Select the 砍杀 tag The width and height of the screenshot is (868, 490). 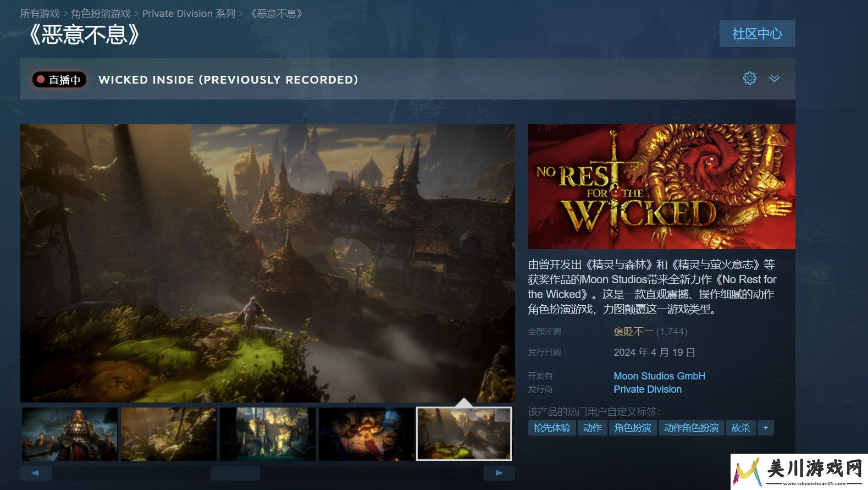pyautogui.click(x=740, y=428)
